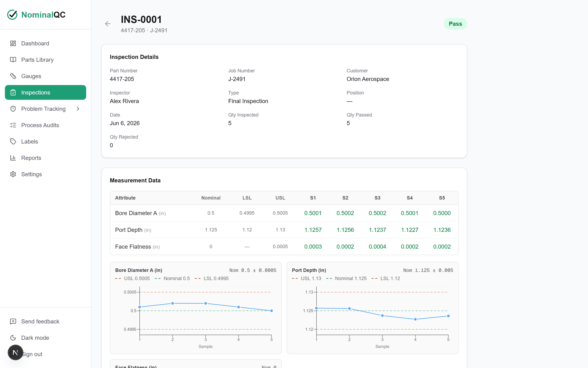Click the Inspections clipboard icon

click(x=13, y=92)
